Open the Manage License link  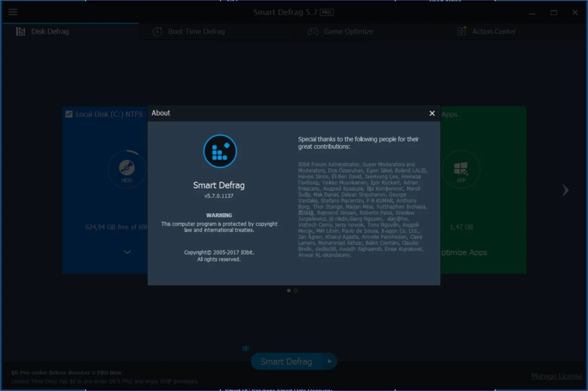point(556,376)
